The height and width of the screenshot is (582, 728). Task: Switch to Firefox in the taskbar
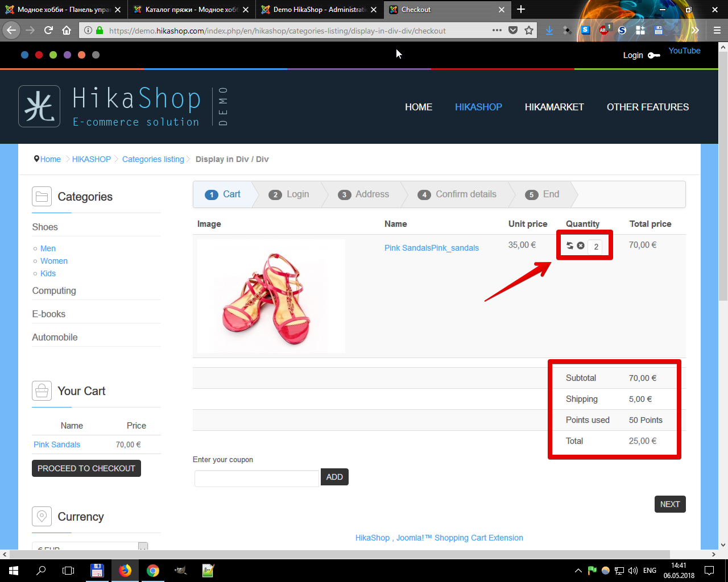(125, 571)
